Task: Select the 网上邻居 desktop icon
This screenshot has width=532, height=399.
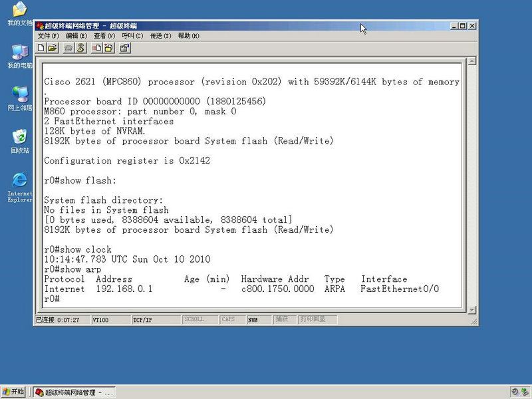Action: (20, 98)
